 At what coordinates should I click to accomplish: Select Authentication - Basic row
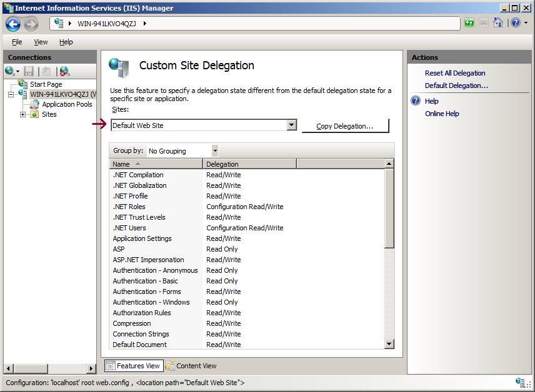(x=247, y=281)
